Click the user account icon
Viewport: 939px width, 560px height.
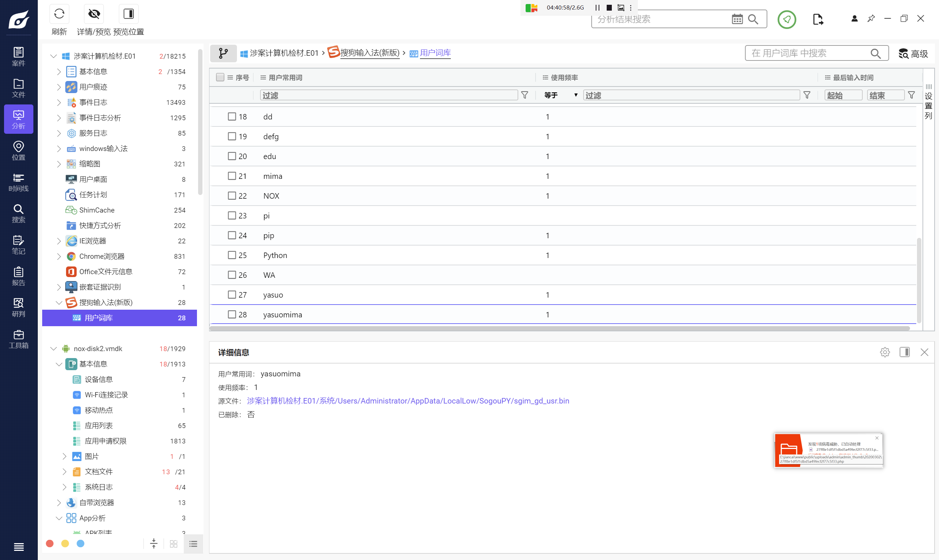[854, 18]
